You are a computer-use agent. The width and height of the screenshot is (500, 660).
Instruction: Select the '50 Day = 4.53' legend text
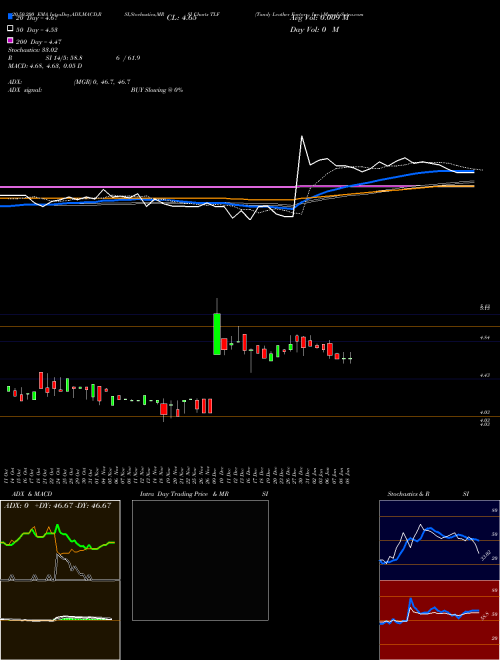point(37,29)
